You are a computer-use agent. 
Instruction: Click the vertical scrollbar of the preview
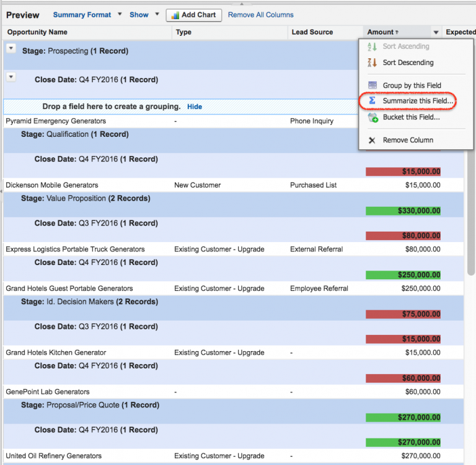471,217
